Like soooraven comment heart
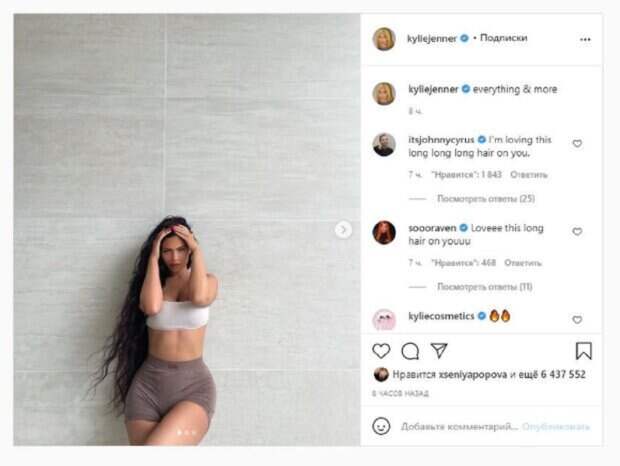The image size is (620, 466). [x=577, y=232]
